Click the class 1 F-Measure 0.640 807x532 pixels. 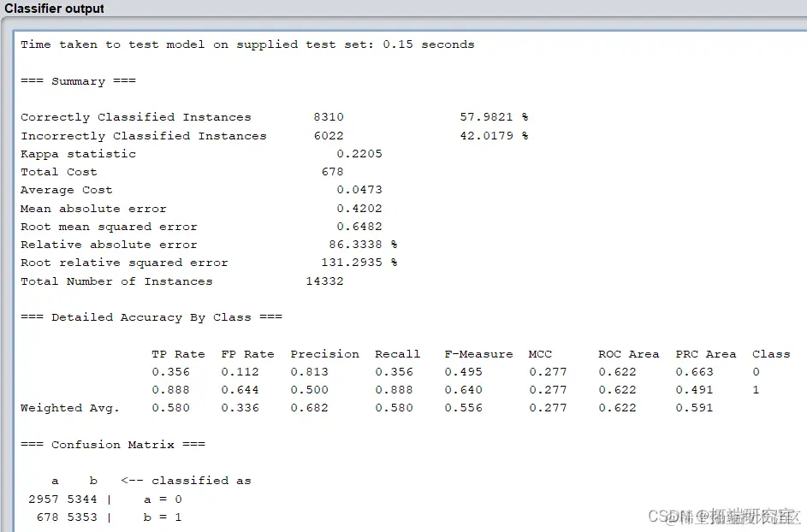[x=463, y=390]
